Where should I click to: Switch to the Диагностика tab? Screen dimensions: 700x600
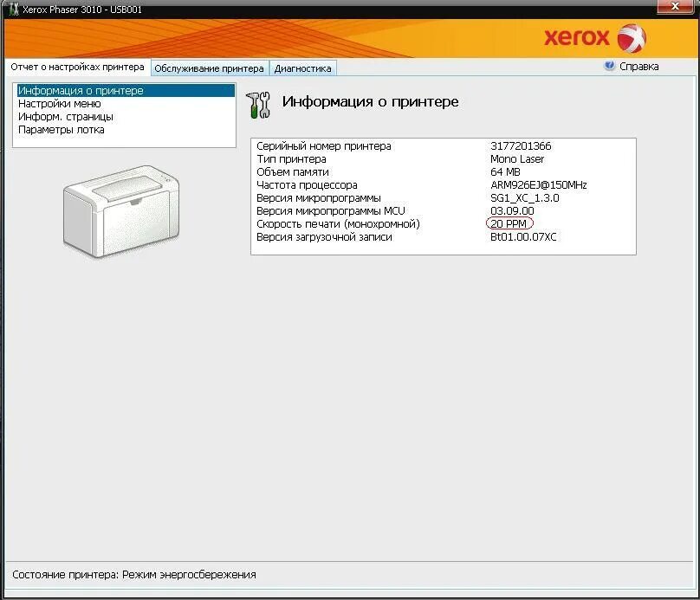(x=302, y=68)
